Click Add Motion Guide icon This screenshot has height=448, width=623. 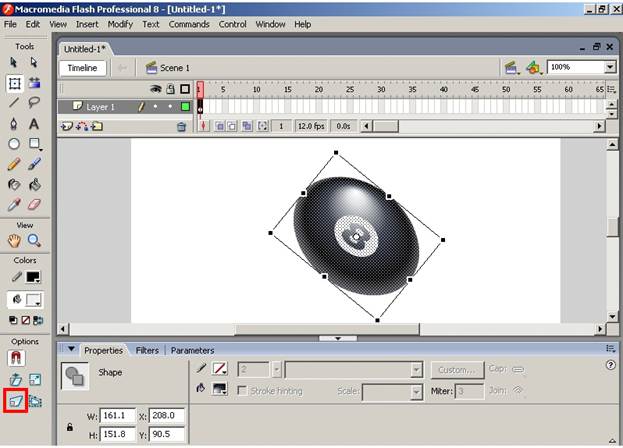coord(82,126)
